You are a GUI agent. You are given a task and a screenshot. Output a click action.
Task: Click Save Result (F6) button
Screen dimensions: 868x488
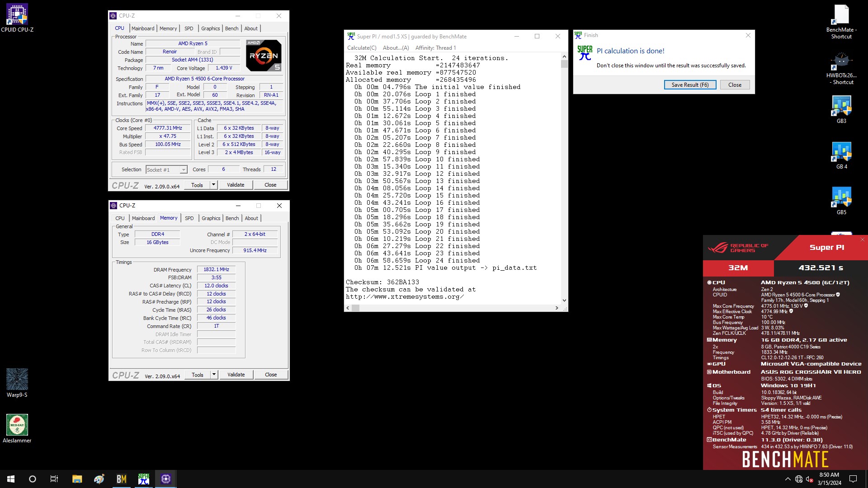tap(690, 85)
